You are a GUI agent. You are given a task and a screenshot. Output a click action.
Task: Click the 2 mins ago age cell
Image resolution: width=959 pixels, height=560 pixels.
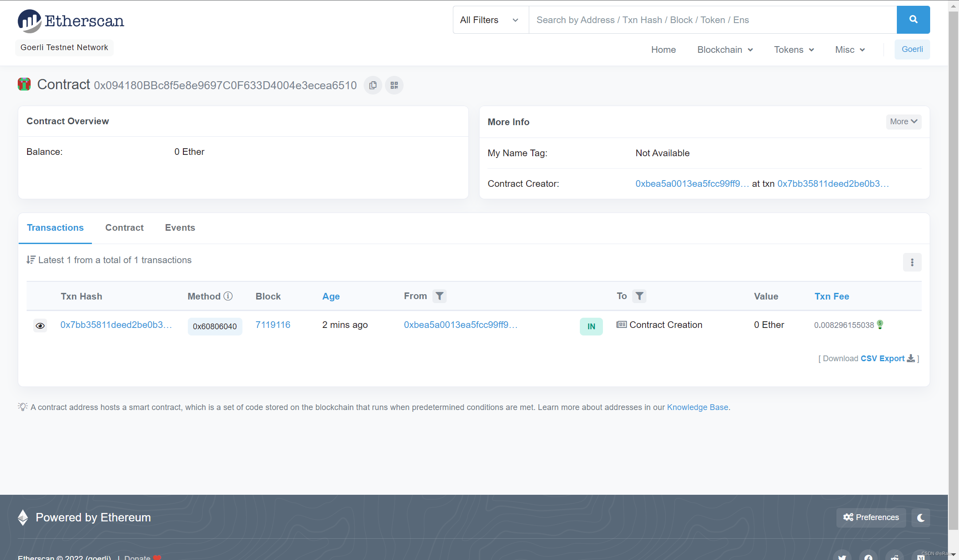345,325
